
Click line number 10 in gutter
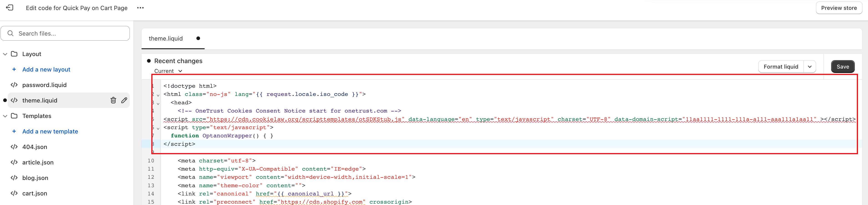[151, 161]
